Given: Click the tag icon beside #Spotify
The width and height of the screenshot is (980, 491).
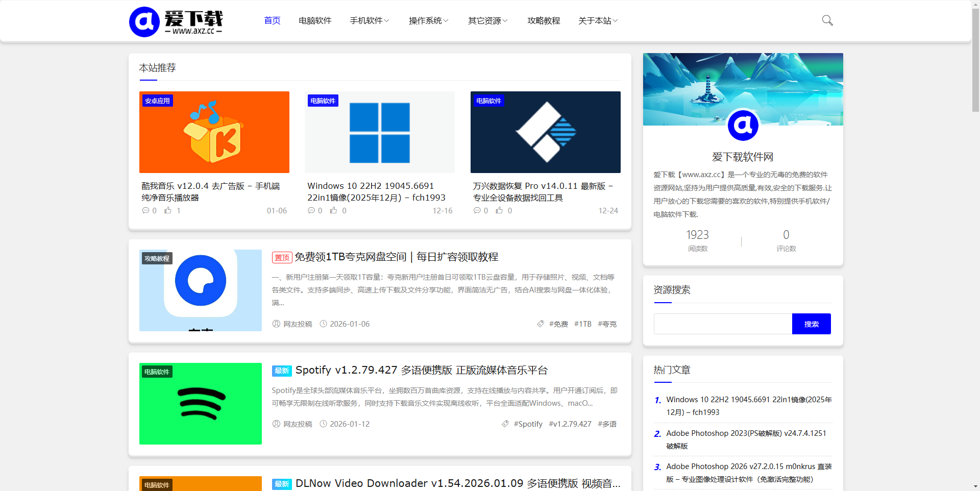Looking at the screenshot, I should (505, 424).
